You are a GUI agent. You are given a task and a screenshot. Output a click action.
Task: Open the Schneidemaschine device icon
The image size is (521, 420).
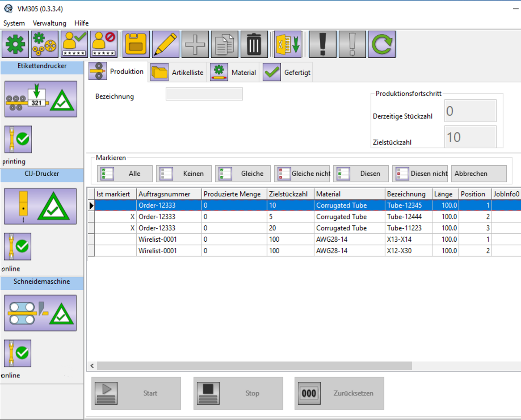(x=40, y=313)
